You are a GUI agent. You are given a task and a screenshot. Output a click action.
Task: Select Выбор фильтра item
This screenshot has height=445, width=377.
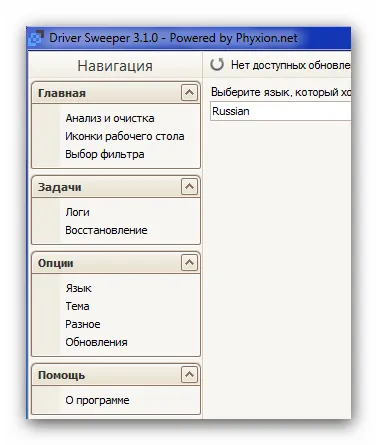click(x=105, y=154)
